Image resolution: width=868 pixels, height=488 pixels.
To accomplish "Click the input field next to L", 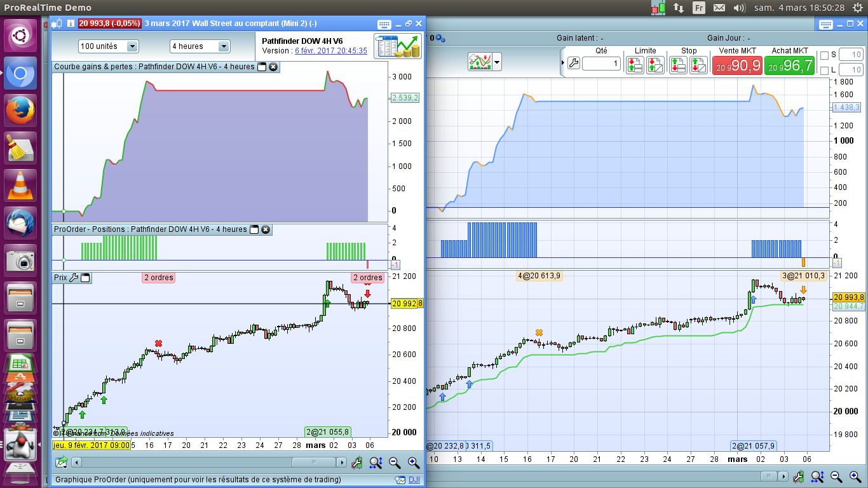I will pyautogui.click(x=851, y=70).
